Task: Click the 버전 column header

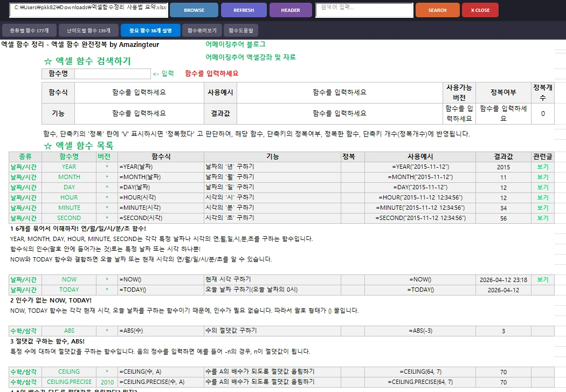Action: click(107, 157)
